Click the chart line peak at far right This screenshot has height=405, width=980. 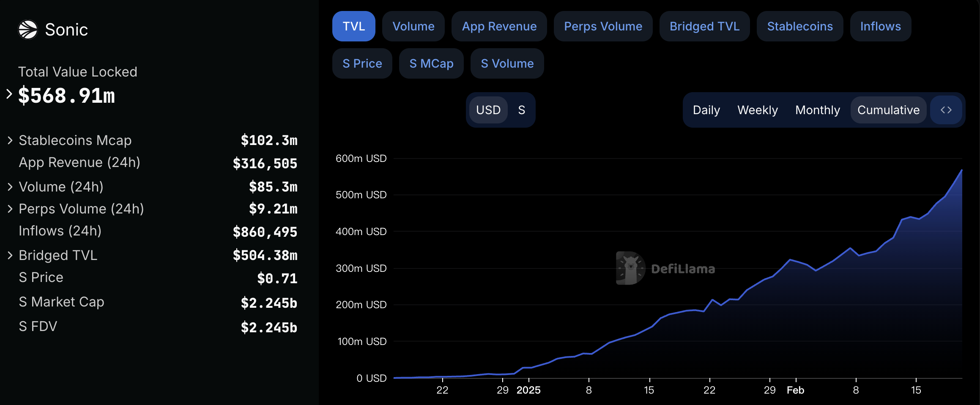click(961, 170)
